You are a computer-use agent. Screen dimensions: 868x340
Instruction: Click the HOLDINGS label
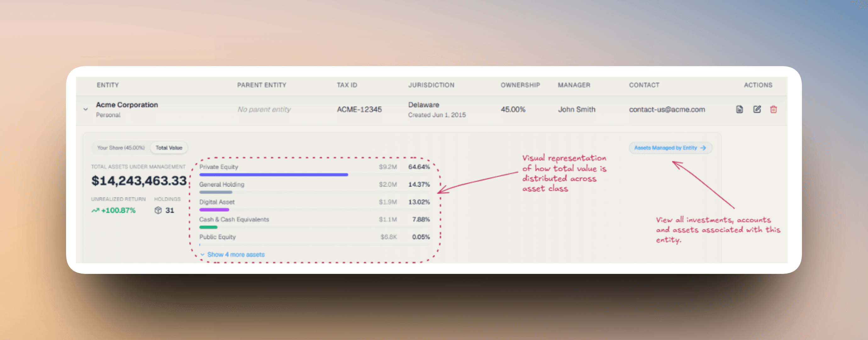click(x=167, y=199)
